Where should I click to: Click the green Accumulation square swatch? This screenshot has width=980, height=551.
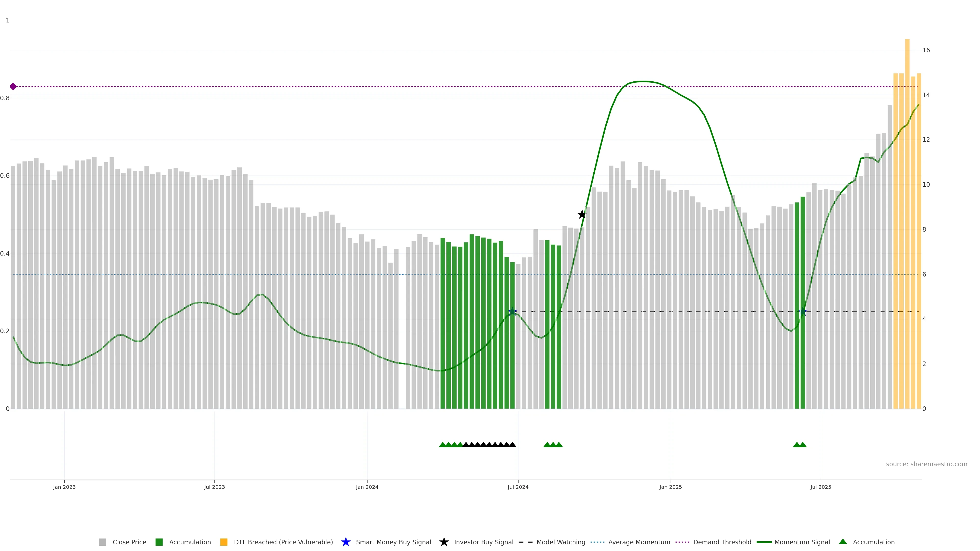[159, 542]
